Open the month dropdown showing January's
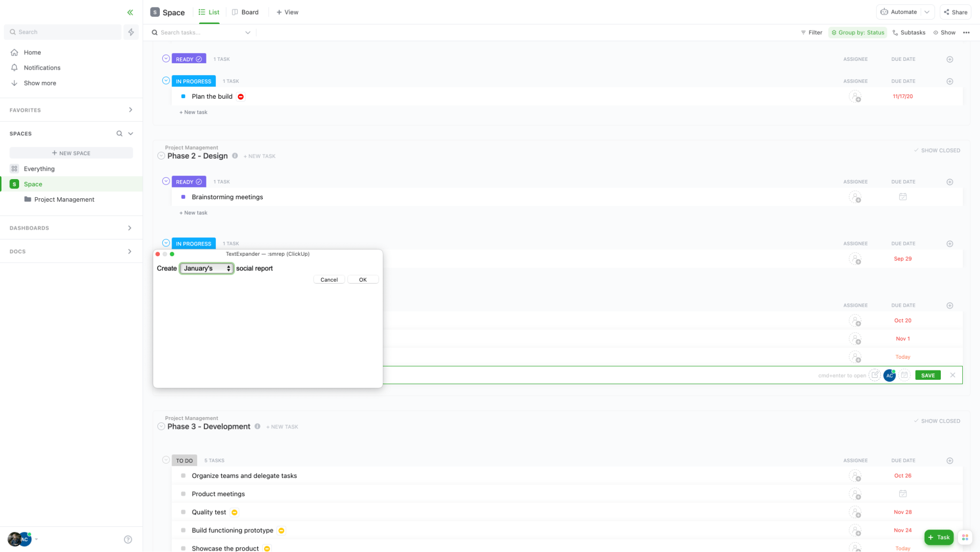 206,268
